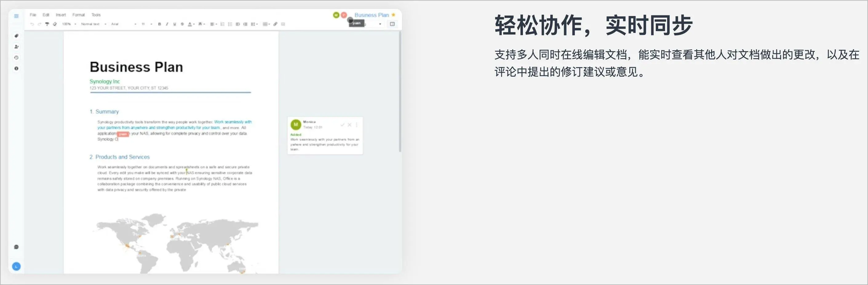This screenshot has height=285, width=868.
Task: Open the version history clock icon in sidebar
Action: [x=16, y=57]
